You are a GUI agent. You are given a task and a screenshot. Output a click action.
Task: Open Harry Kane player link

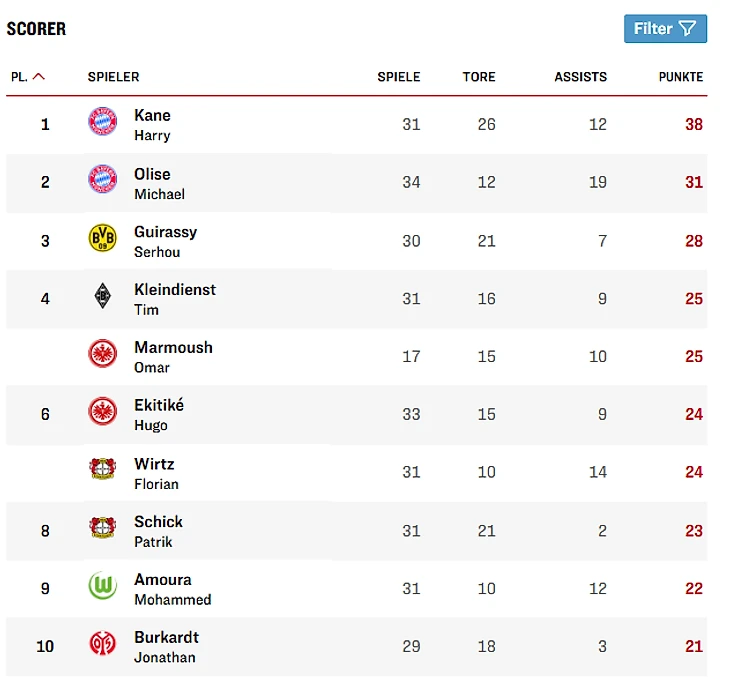152,125
